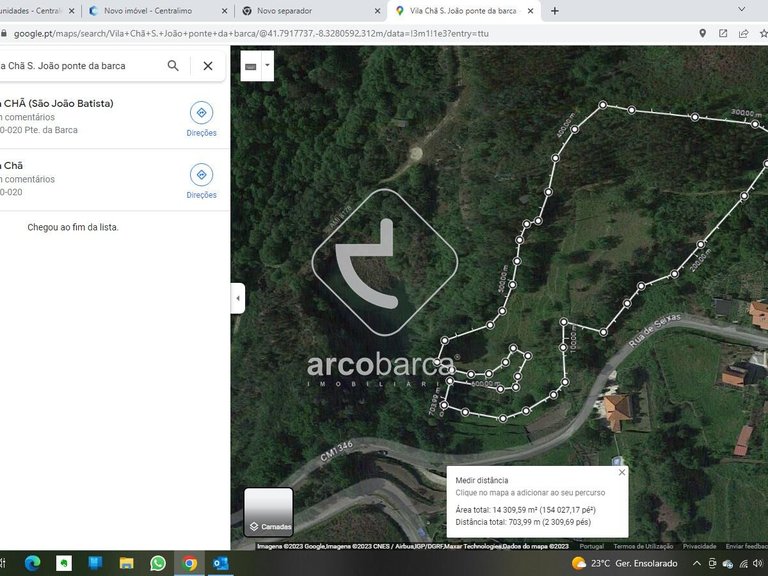Open the Privacidade link
The height and width of the screenshot is (576, 768).
pos(699,546)
